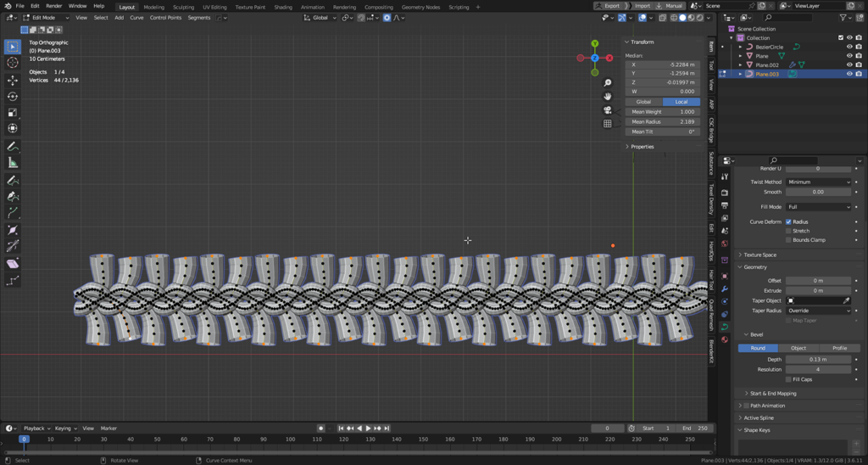Click the zoom magnifier viewport icon

click(x=608, y=83)
